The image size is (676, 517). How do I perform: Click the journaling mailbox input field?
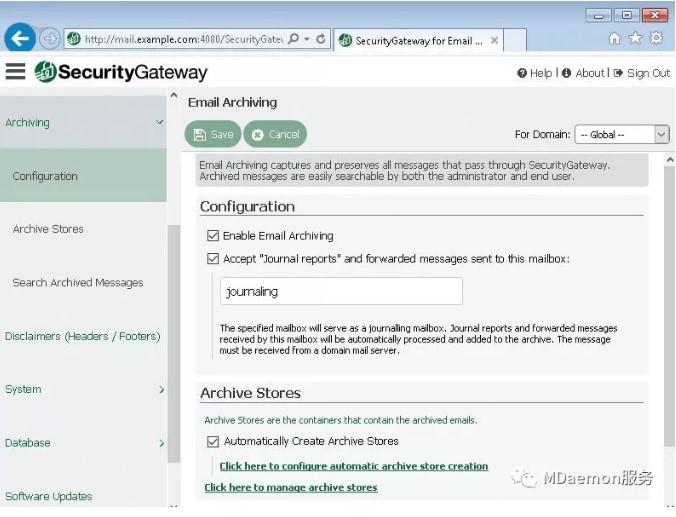coord(341,291)
